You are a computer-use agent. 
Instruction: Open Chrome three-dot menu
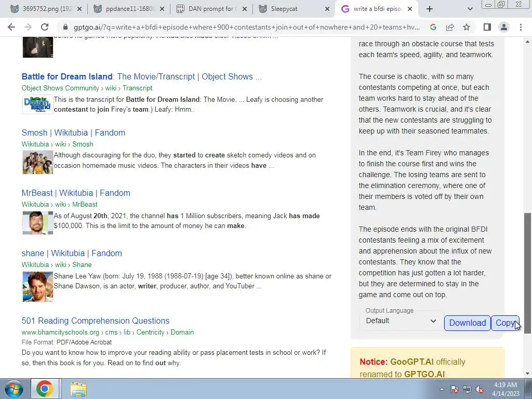[521, 27]
